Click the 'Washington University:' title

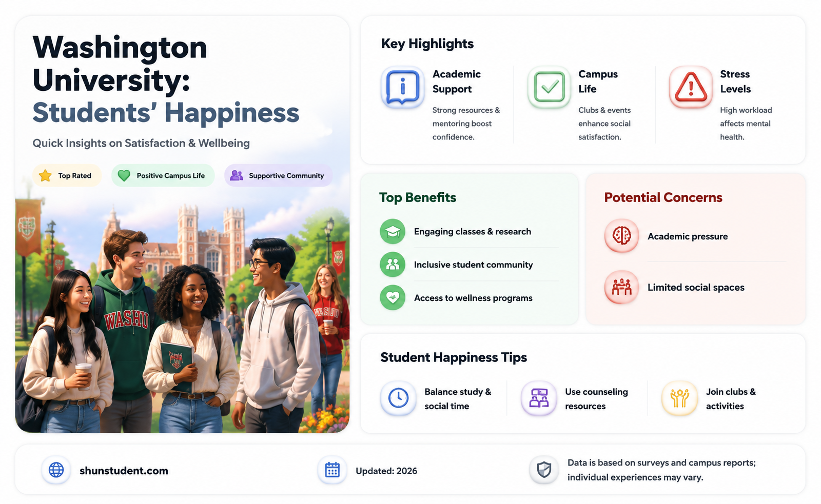pyautogui.click(x=120, y=64)
